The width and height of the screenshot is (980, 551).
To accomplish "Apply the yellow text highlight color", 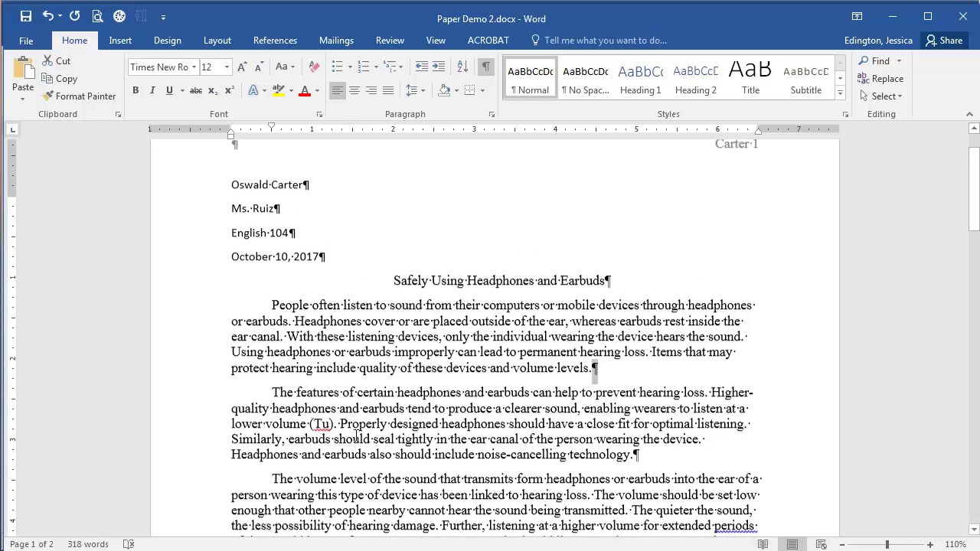I will pyautogui.click(x=279, y=91).
